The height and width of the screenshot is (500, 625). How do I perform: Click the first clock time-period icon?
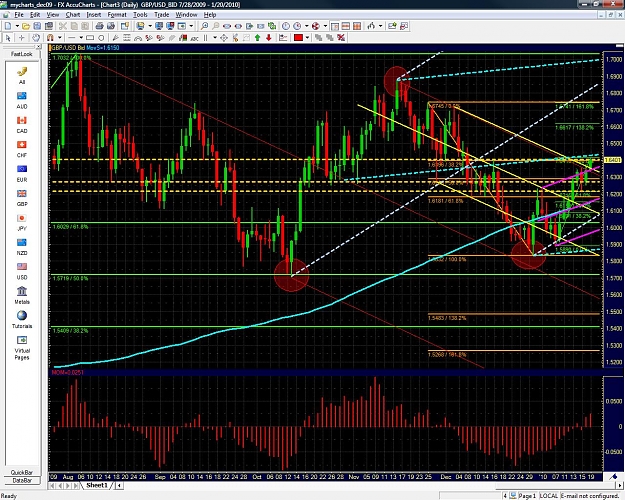(286, 26)
